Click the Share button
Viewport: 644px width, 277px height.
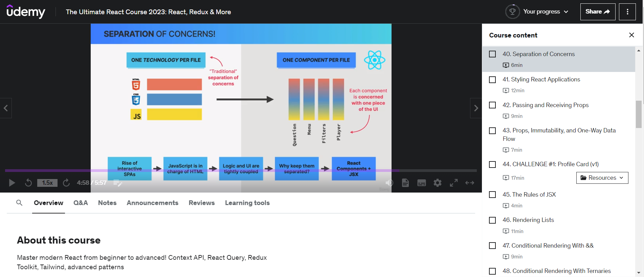[x=598, y=12]
